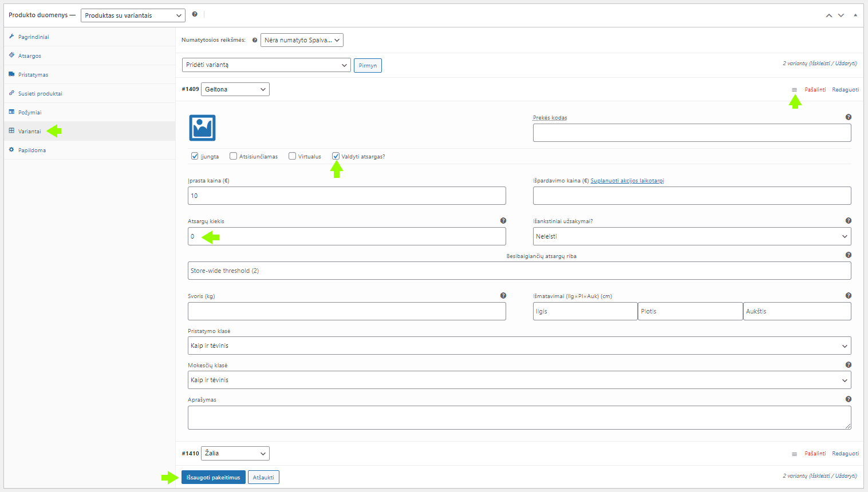
Task: Click Pašalinti for variation #1409
Action: coord(815,90)
